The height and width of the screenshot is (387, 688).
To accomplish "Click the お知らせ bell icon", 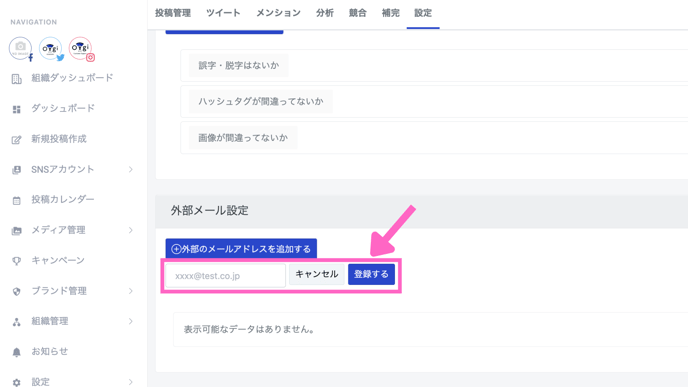I will tap(17, 352).
